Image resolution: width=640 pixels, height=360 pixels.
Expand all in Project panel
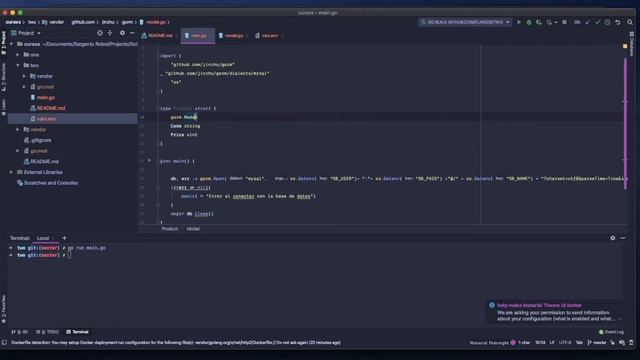(x=110, y=33)
